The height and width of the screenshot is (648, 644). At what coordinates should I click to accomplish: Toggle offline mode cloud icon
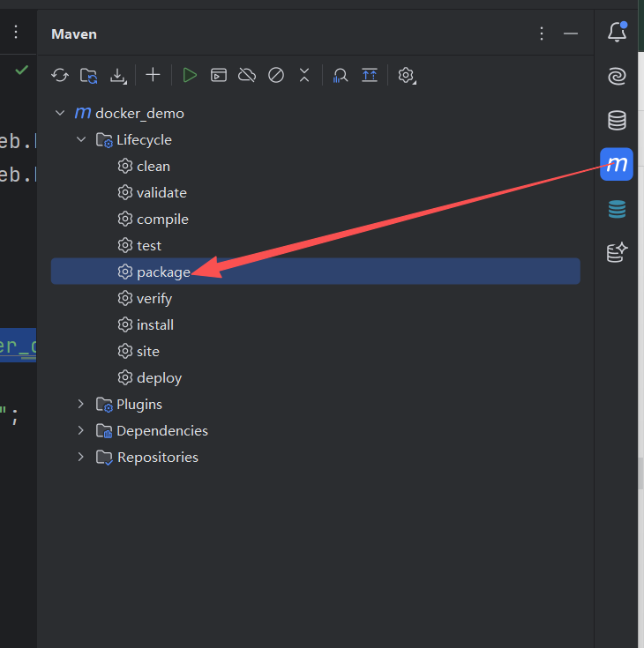click(x=247, y=75)
